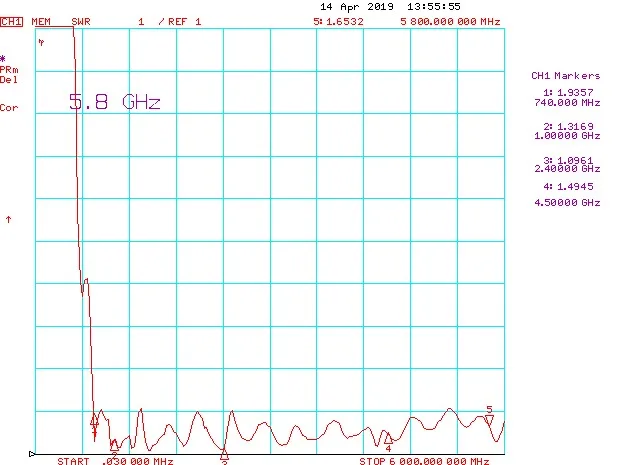Click the Cor correction status label
The width and height of the screenshot is (640, 465).
pyautogui.click(x=9, y=108)
